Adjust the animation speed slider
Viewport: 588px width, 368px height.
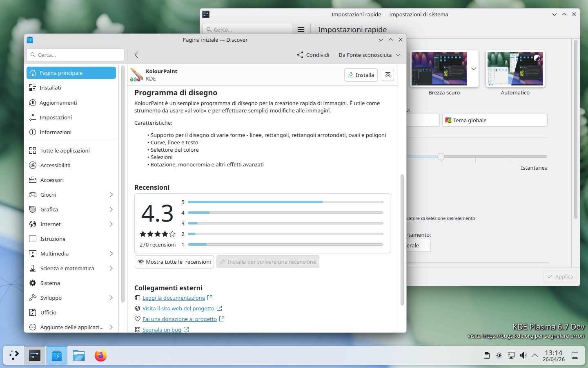point(441,157)
